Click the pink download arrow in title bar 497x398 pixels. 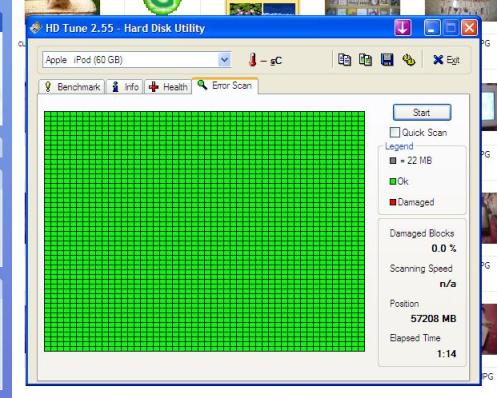[x=403, y=28]
